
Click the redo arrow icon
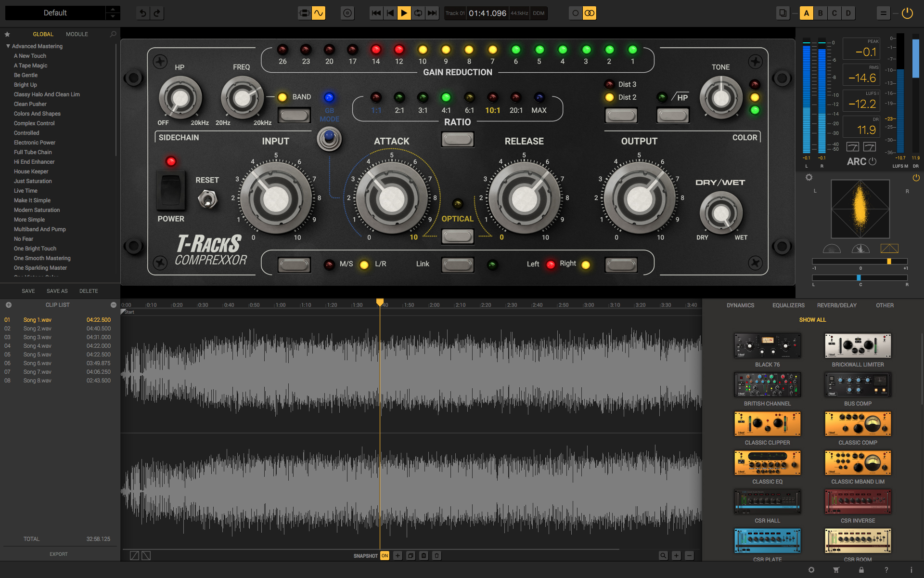click(157, 13)
